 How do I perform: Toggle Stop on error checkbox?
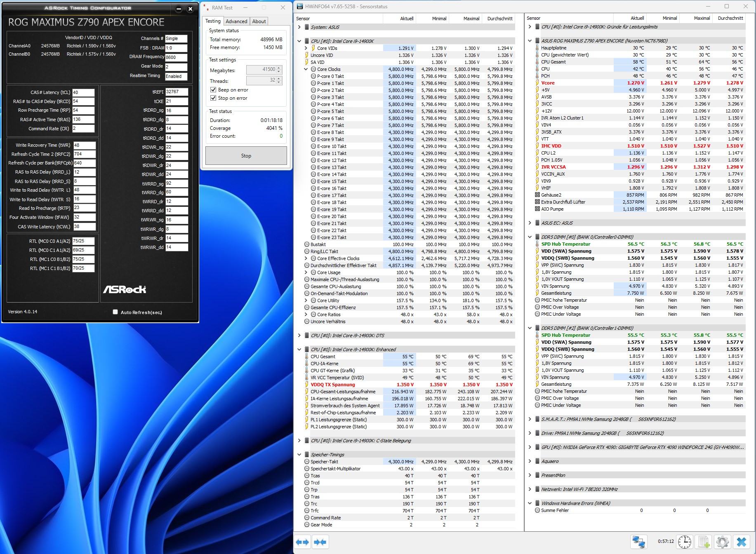coord(213,98)
